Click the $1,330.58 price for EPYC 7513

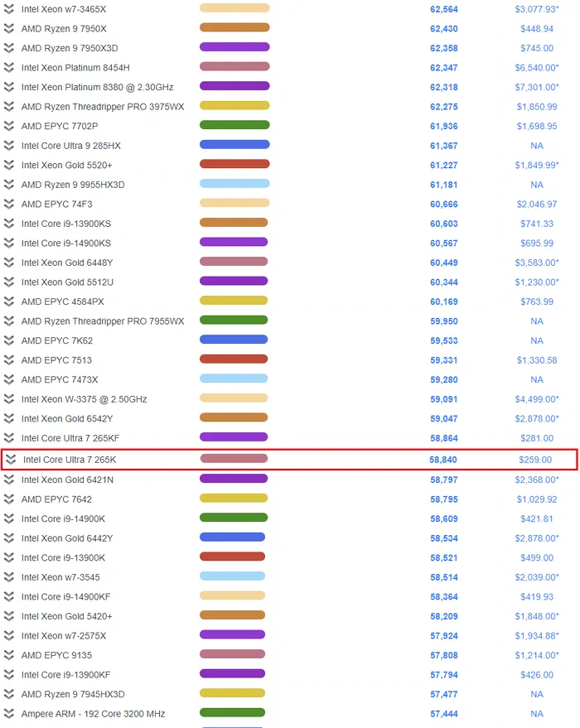(x=537, y=360)
